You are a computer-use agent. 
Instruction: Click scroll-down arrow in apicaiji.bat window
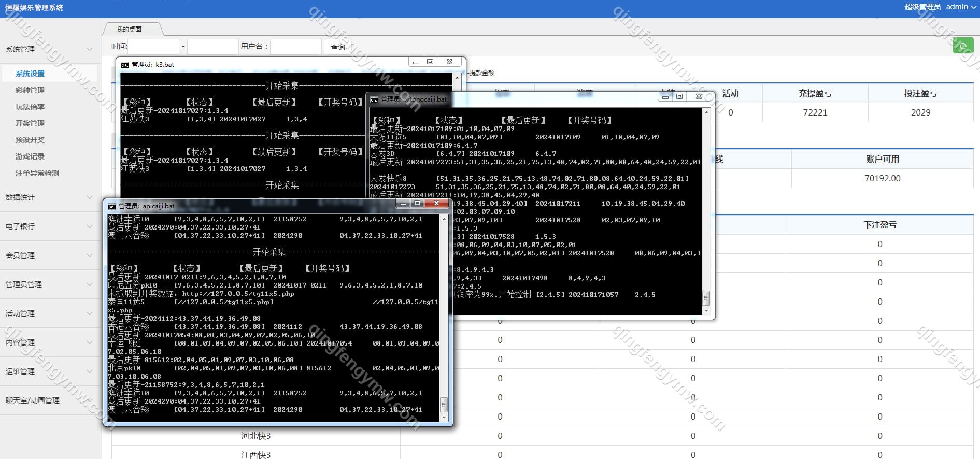coord(444,417)
